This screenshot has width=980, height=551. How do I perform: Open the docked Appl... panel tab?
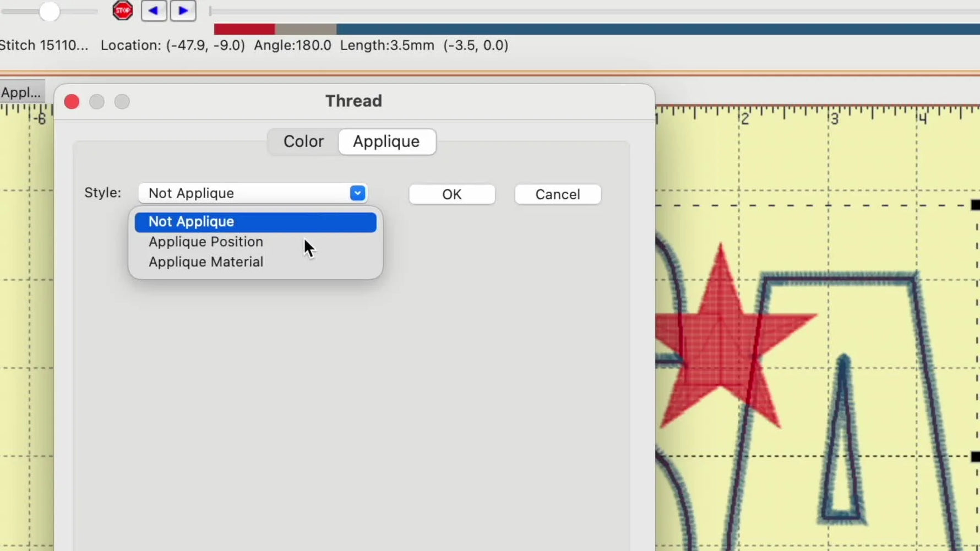pyautogui.click(x=21, y=92)
